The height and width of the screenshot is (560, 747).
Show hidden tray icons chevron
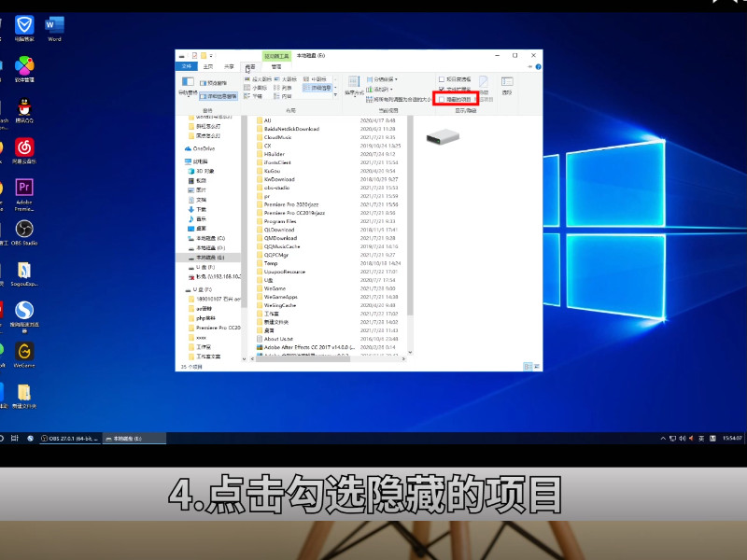pyautogui.click(x=663, y=438)
